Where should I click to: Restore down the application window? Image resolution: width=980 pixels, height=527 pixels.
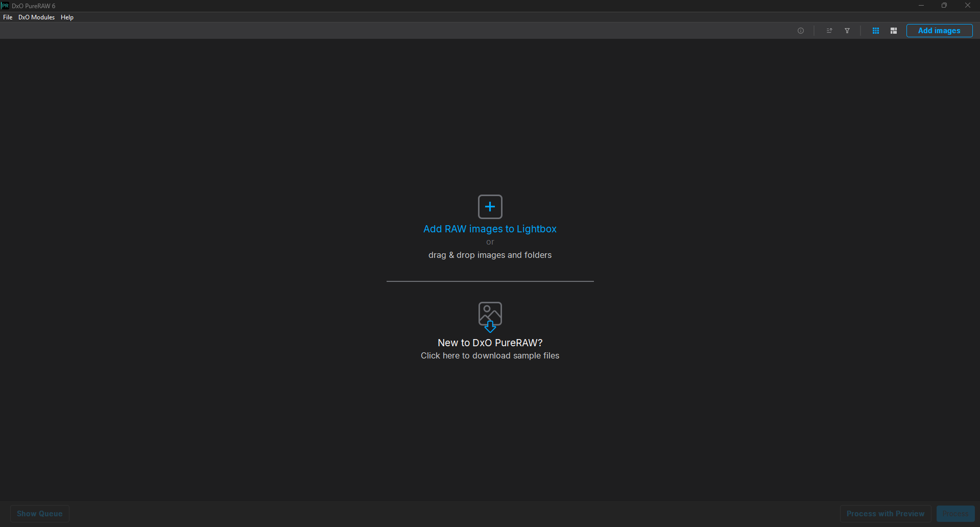pyautogui.click(x=944, y=6)
